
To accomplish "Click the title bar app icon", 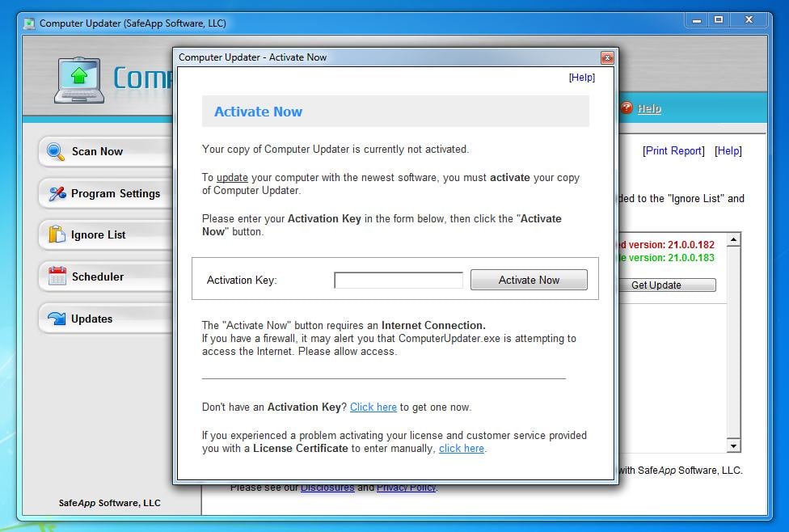I will tap(29, 23).
